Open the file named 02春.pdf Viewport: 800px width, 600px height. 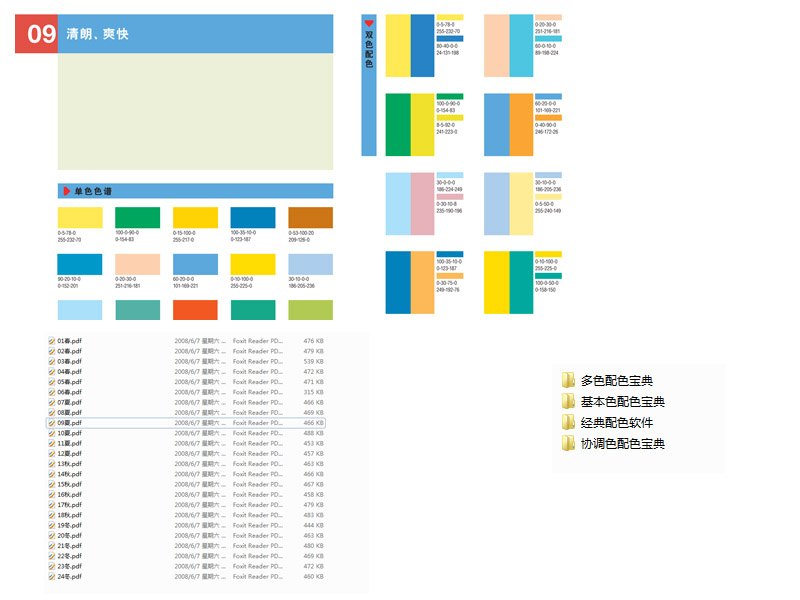69,351
